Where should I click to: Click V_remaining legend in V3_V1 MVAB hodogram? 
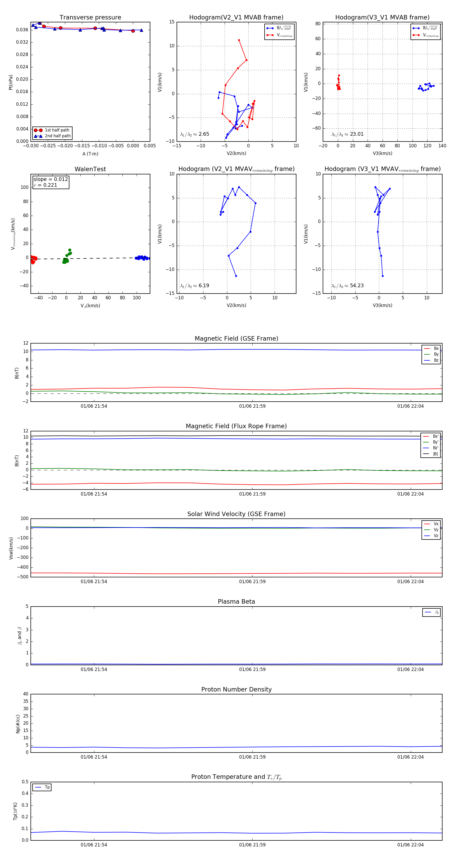click(425, 35)
